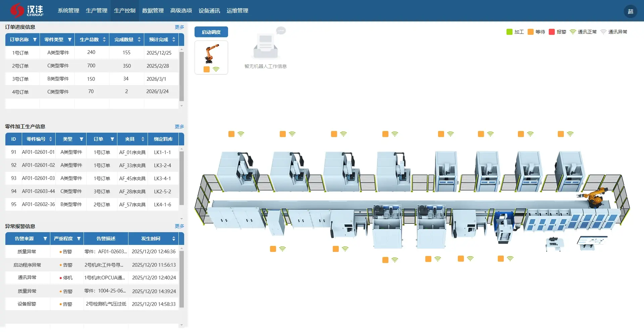Open filter dropdown on 订单 column
The image size is (644, 332).
[x=112, y=139]
